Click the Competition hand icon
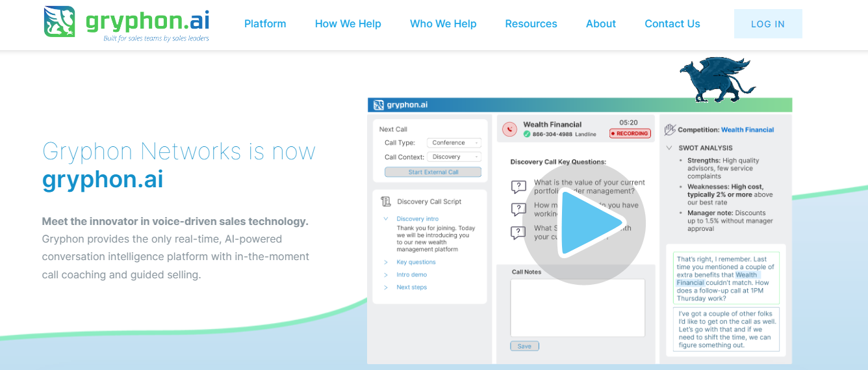This screenshot has height=370, width=868. click(670, 129)
